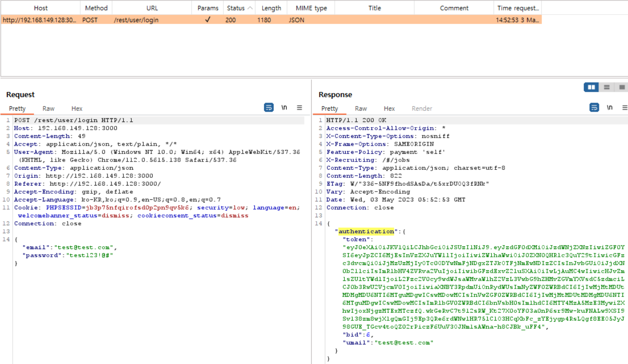Click the HTTP/1.1 200 OK response line
This screenshot has width=628, height=364.
(356, 120)
